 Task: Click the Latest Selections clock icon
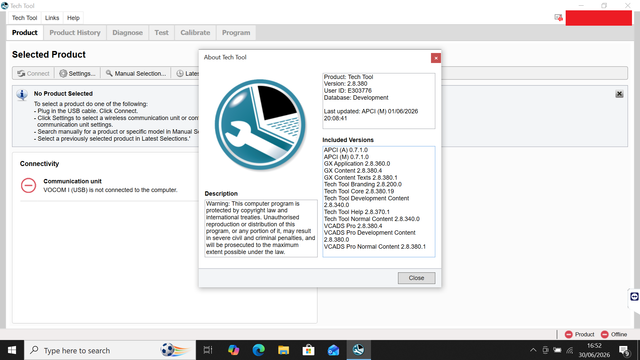pos(180,73)
